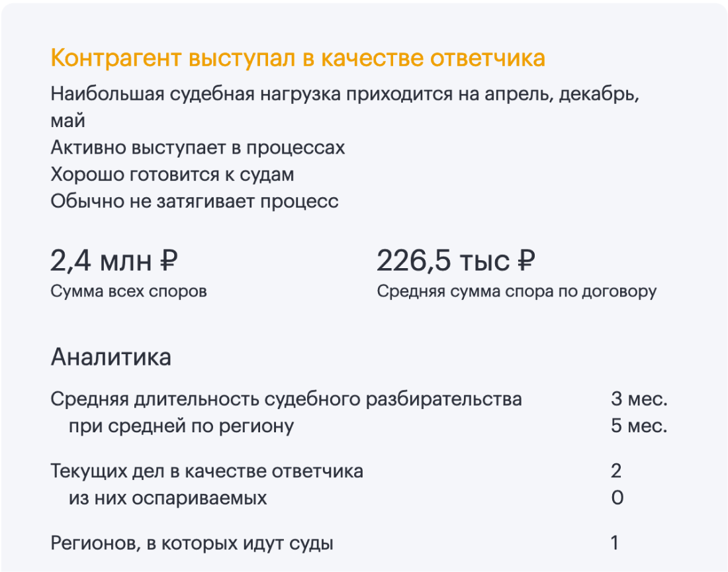
Task: Click the "5 мес." regional average value
Action: pos(639,426)
